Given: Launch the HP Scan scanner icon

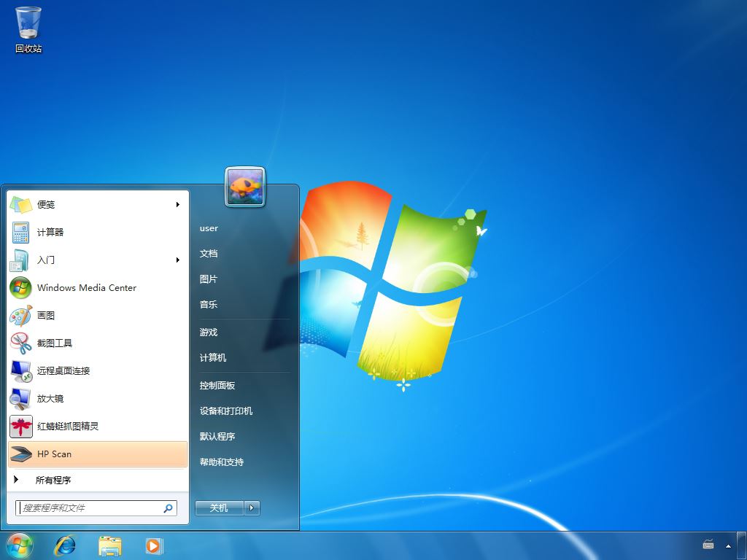Looking at the screenshot, I should coord(20,454).
